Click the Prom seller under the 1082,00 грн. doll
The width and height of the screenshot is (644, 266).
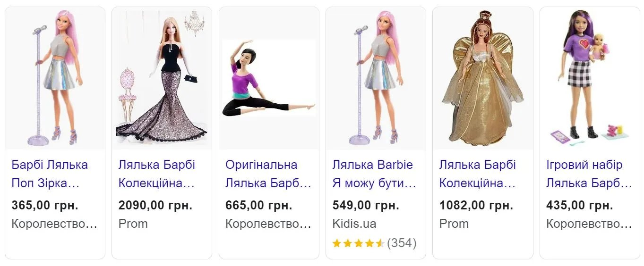click(x=454, y=224)
